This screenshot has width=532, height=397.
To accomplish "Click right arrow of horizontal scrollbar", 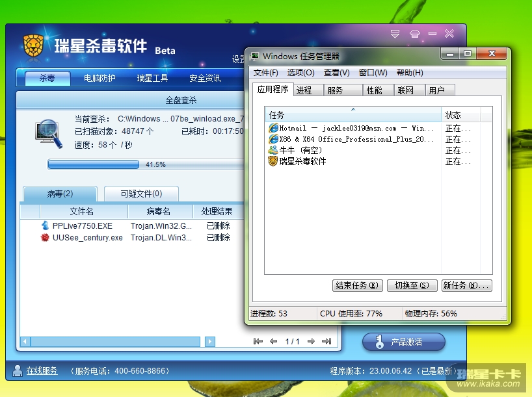I will click(x=210, y=342).
